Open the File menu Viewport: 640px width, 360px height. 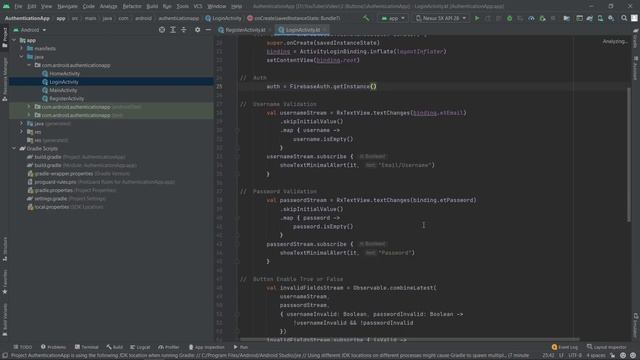pyautogui.click(x=18, y=6)
